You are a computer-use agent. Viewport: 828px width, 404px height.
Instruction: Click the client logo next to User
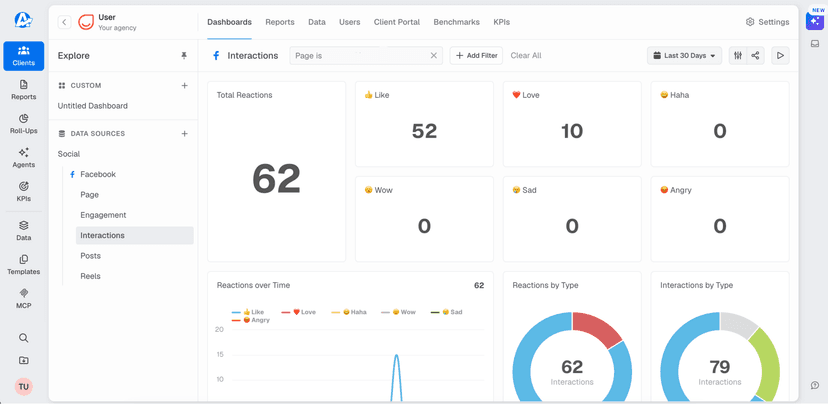tap(85, 22)
